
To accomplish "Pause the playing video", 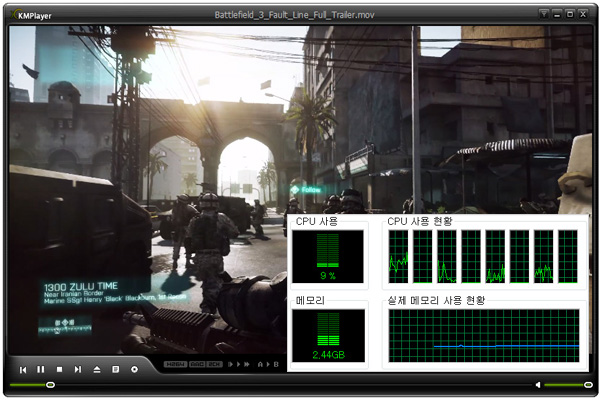I will (x=41, y=369).
